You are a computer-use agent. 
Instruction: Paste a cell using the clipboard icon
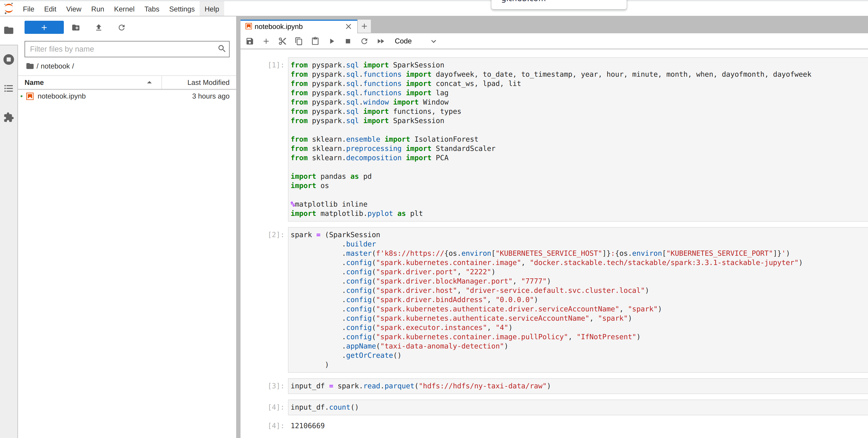coord(315,41)
